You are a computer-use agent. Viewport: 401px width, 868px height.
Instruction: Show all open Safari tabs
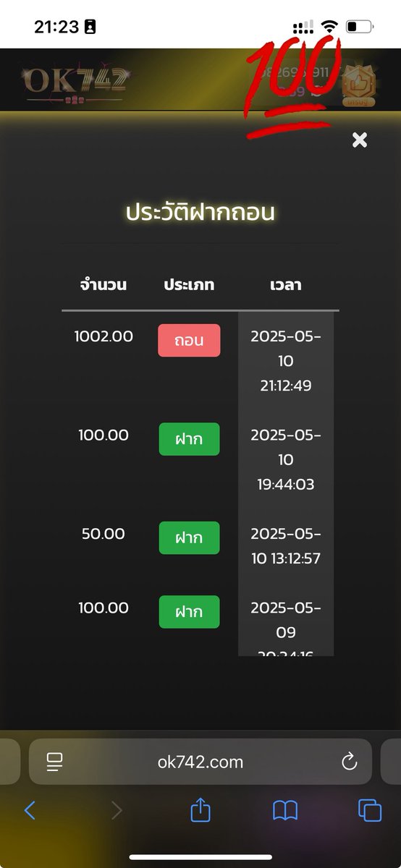[x=370, y=810]
